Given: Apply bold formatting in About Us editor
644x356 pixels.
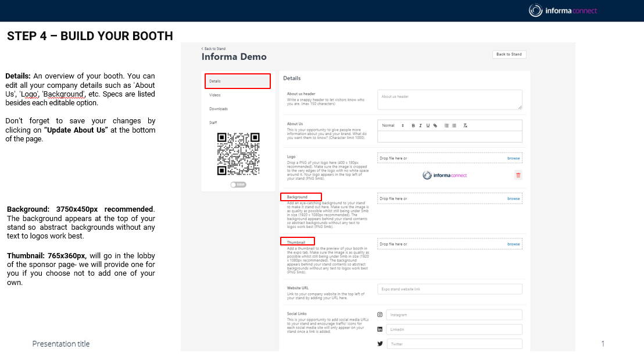Looking at the screenshot, I should [413, 126].
